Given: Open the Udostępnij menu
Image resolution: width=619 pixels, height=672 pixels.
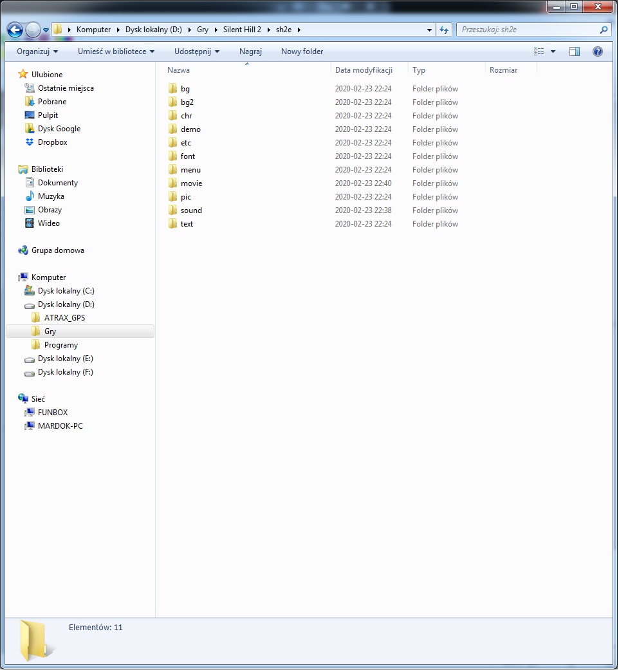Looking at the screenshot, I should (197, 51).
